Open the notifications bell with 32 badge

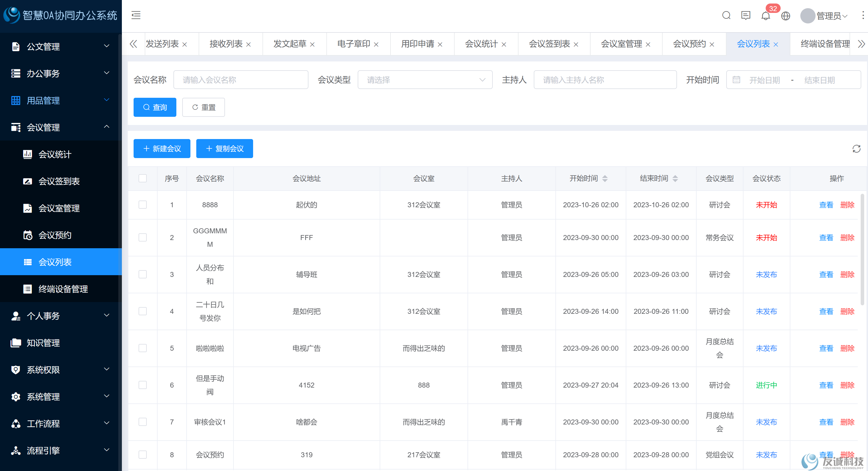point(765,16)
